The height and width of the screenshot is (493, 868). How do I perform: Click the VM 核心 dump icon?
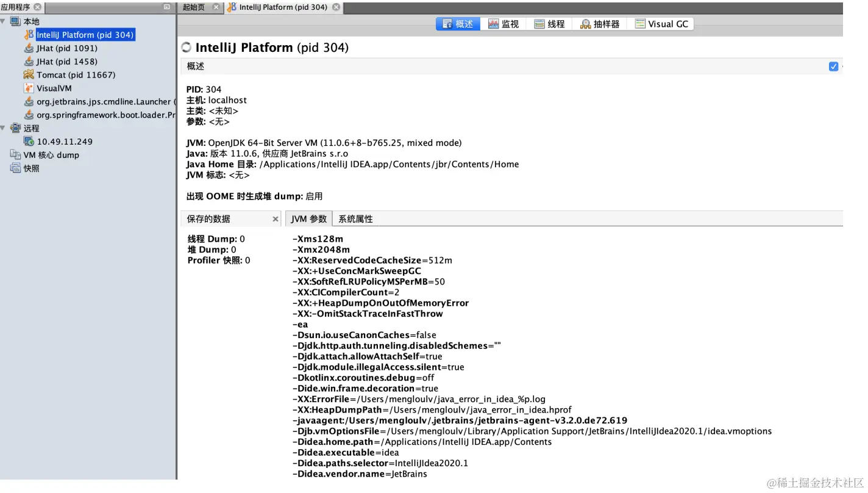(15, 155)
